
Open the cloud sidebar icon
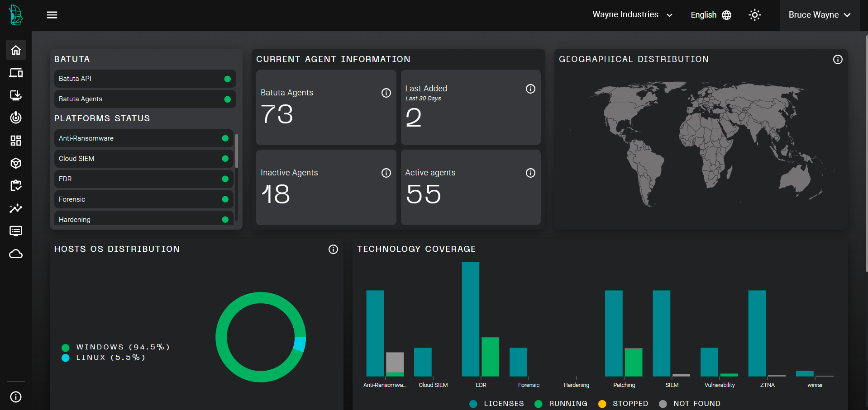point(16,254)
